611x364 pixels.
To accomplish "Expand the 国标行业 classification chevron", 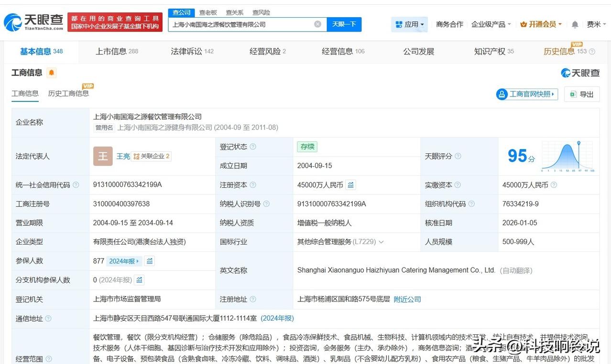I will click(x=381, y=242).
